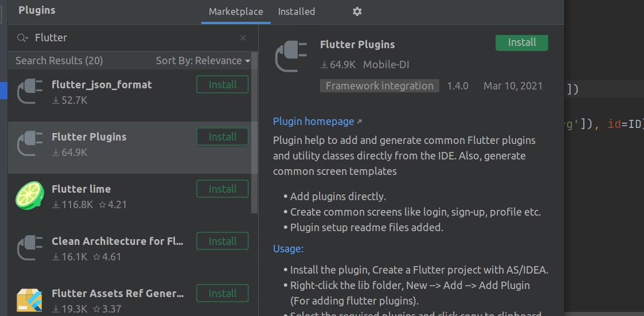Image resolution: width=644 pixels, height=316 pixels.
Task: Select the Flutter lime result title
Action: [x=81, y=189]
